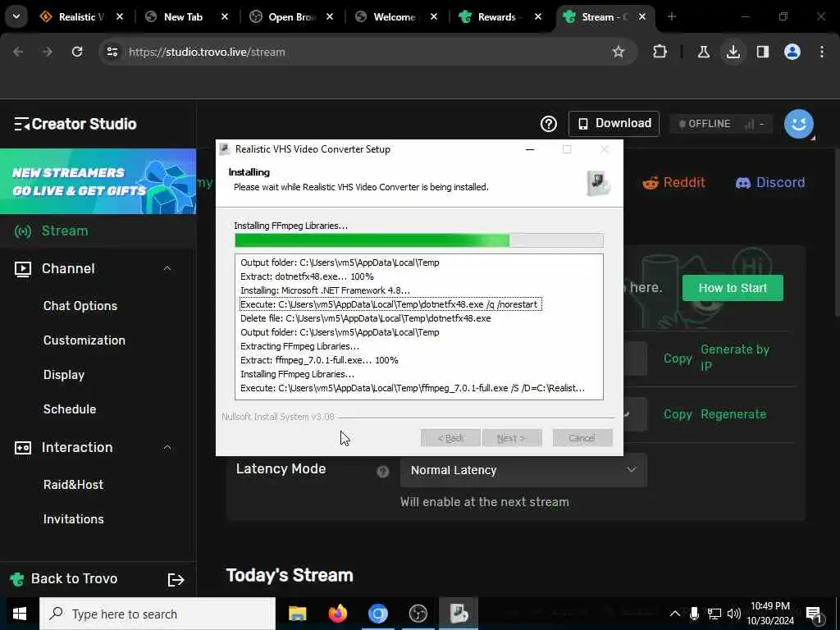The height and width of the screenshot is (630, 840).
Task: Click Copy next to Regenerate
Action: point(678,414)
